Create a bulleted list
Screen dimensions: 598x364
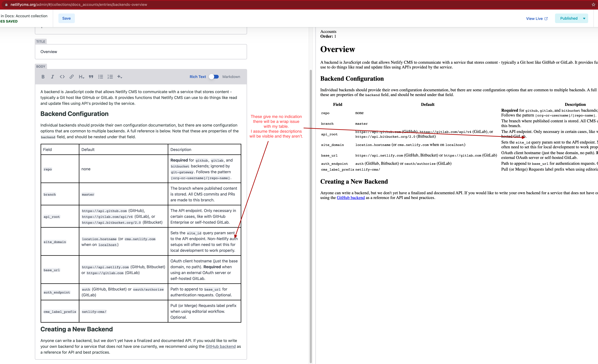100,77
